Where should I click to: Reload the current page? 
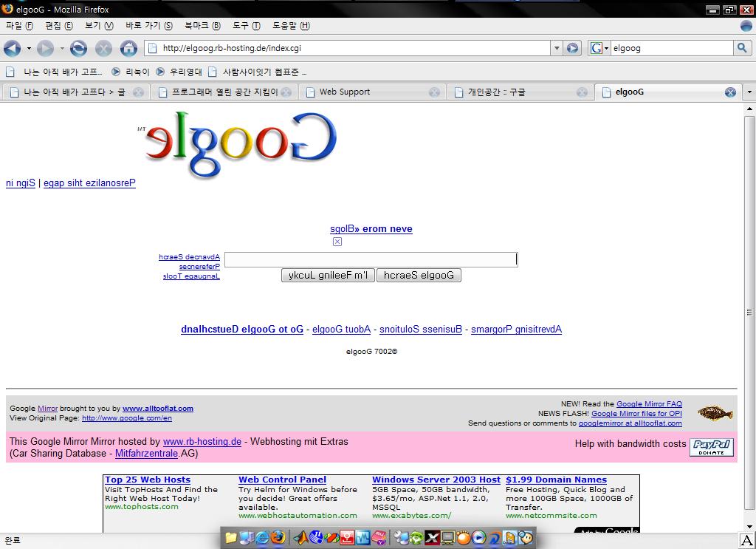pyautogui.click(x=78, y=48)
